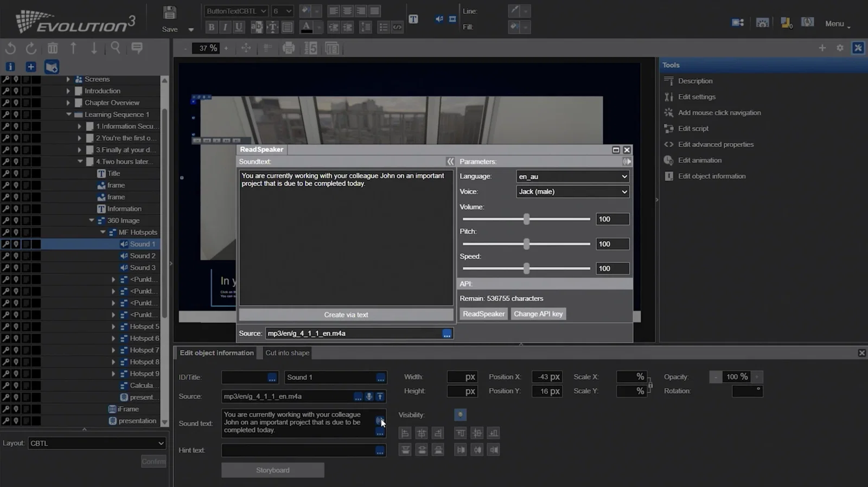
Task: Toggle italic text formatting
Action: coord(225,27)
